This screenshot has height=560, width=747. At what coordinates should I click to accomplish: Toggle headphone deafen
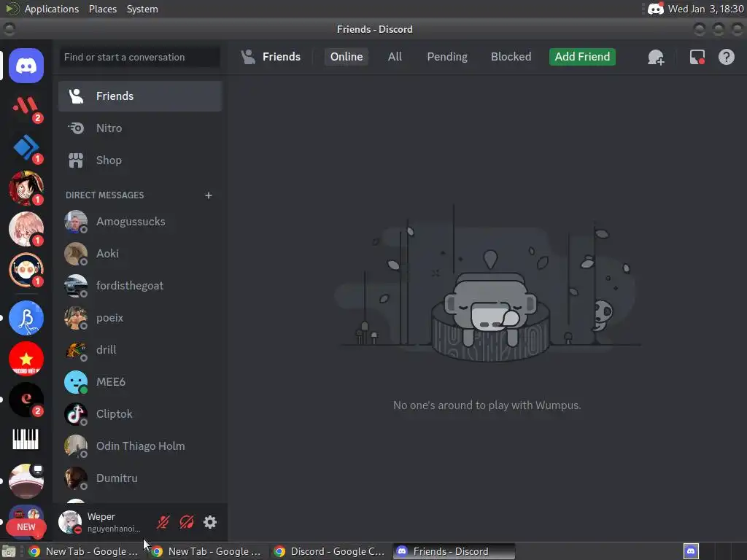tap(186, 522)
